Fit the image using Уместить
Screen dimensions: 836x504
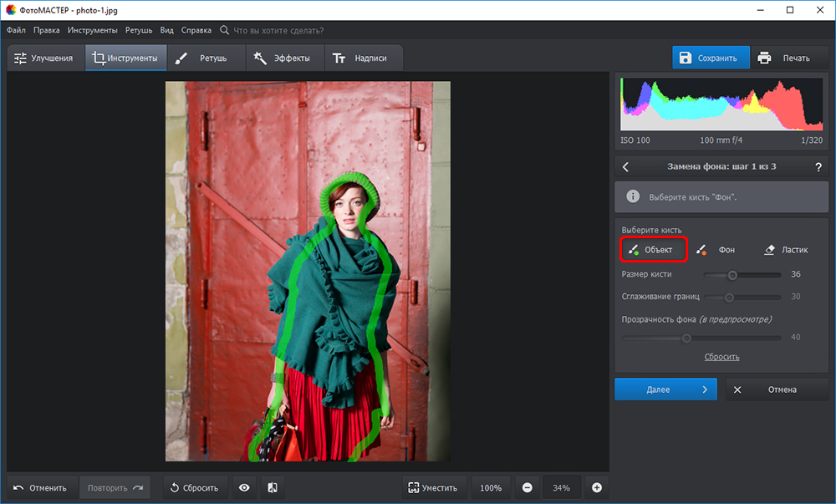point(432,488)
